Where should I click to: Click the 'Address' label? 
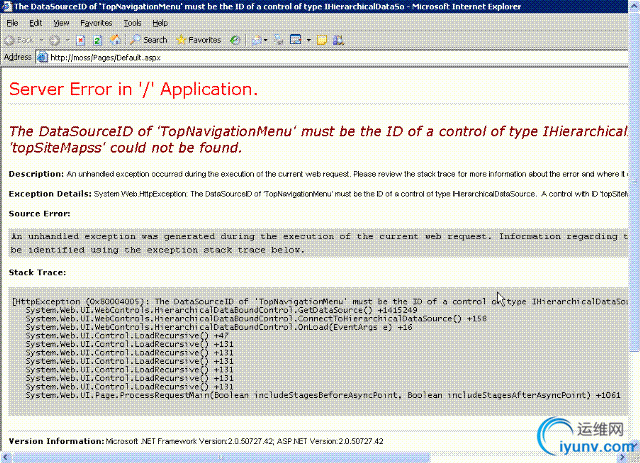[x=18, y=57]
